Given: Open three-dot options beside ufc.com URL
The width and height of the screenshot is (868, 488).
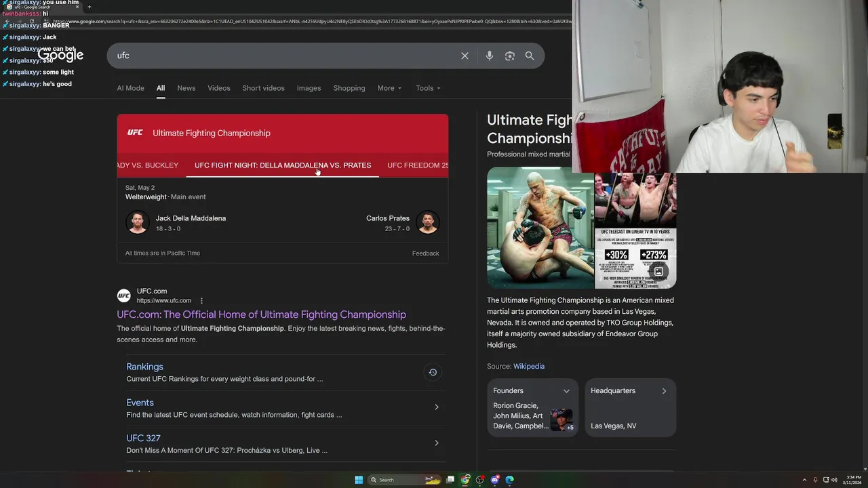Looking at the screenshot, I should point(201,301).
